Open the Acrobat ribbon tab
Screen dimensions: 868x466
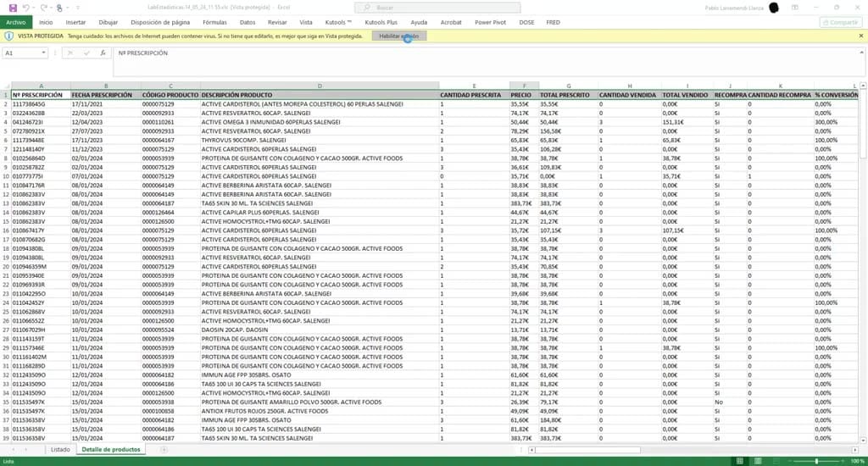pos(451,22)
